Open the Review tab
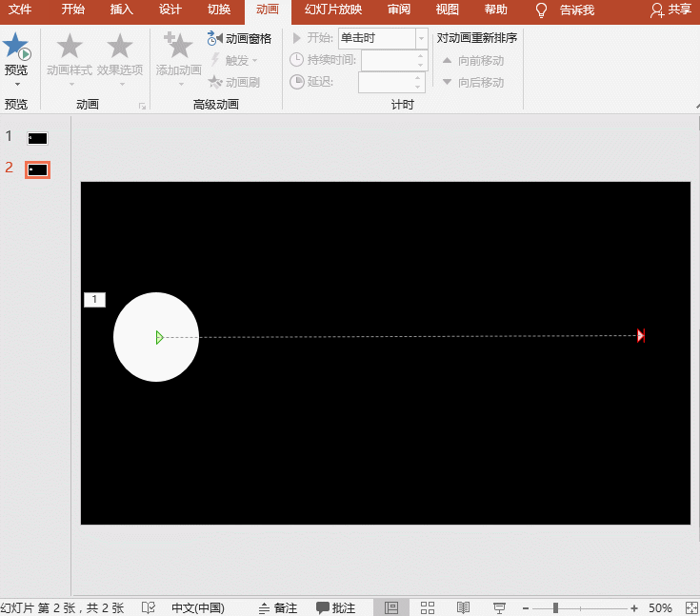 (399, 10)
